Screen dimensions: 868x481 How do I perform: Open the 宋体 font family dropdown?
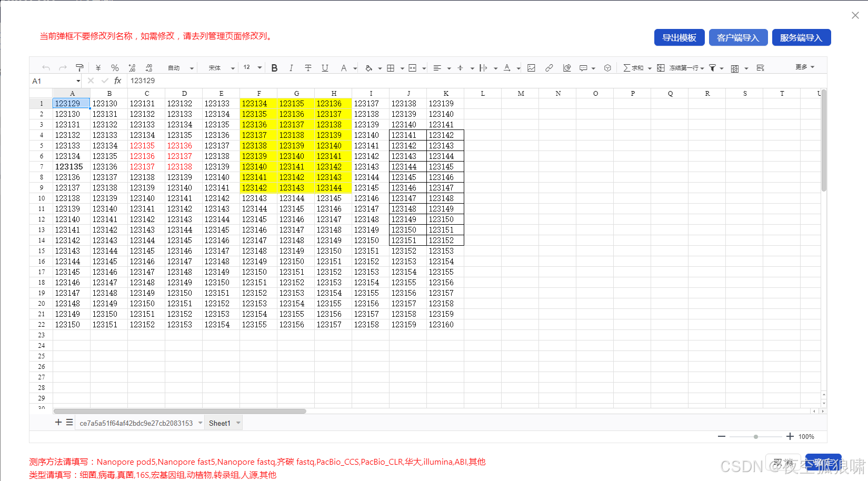pos(221,68)
